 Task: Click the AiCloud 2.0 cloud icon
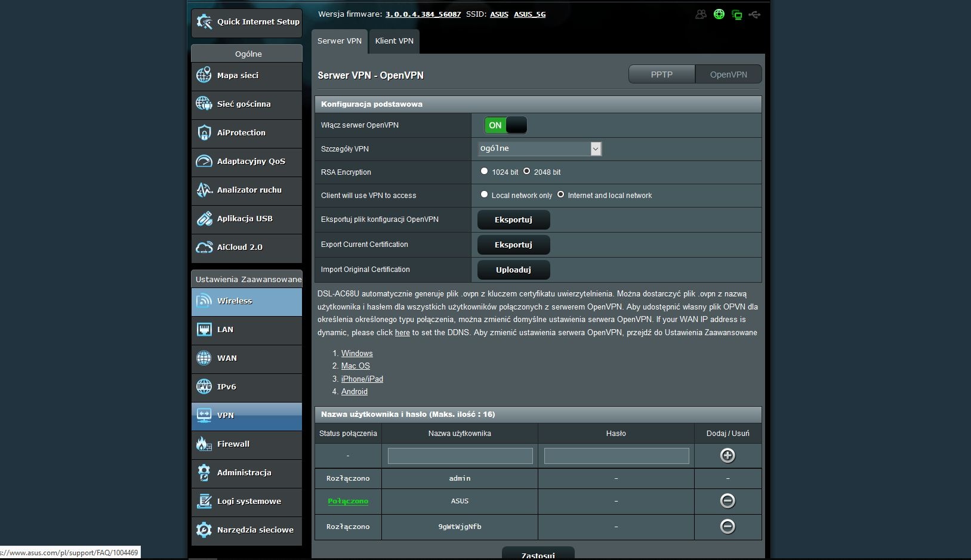204,247
